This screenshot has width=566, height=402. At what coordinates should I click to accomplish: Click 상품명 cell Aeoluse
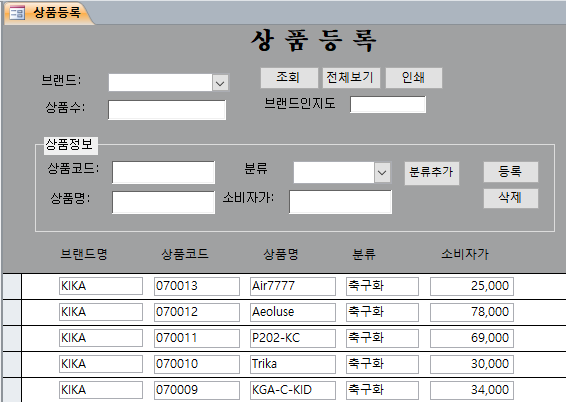coord(293,312)
